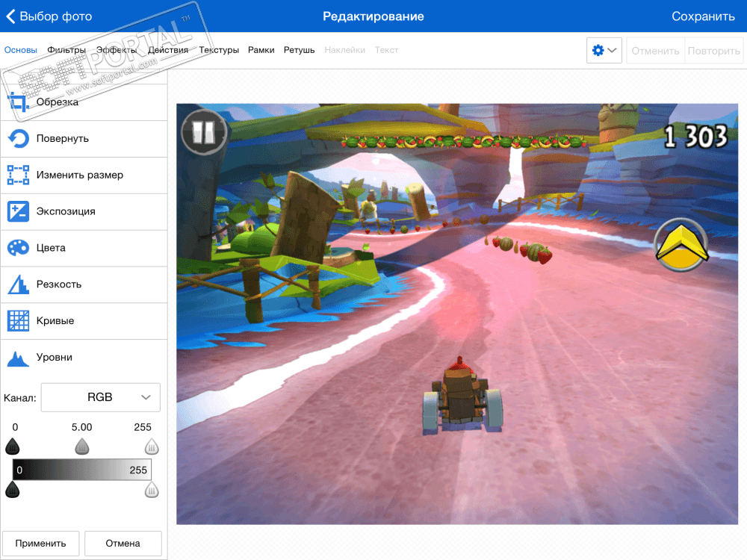Click the Экспозиция label
The image size is (747, 560).
tap(66, 211)
